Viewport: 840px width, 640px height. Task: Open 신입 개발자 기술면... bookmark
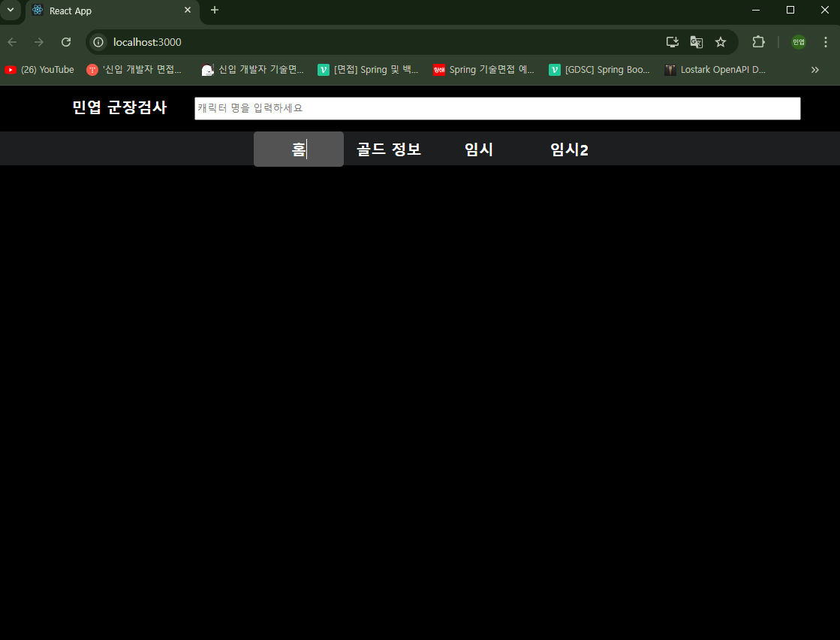click(x=253, y=70)
